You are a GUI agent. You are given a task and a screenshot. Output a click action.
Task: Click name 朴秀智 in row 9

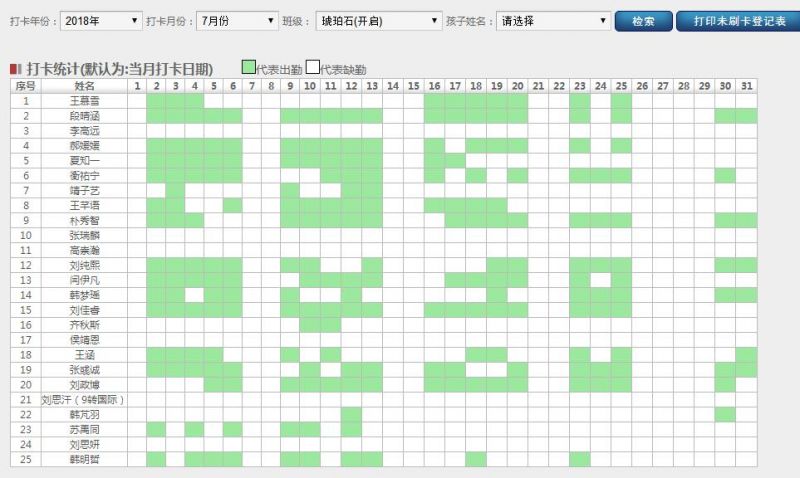84,220
